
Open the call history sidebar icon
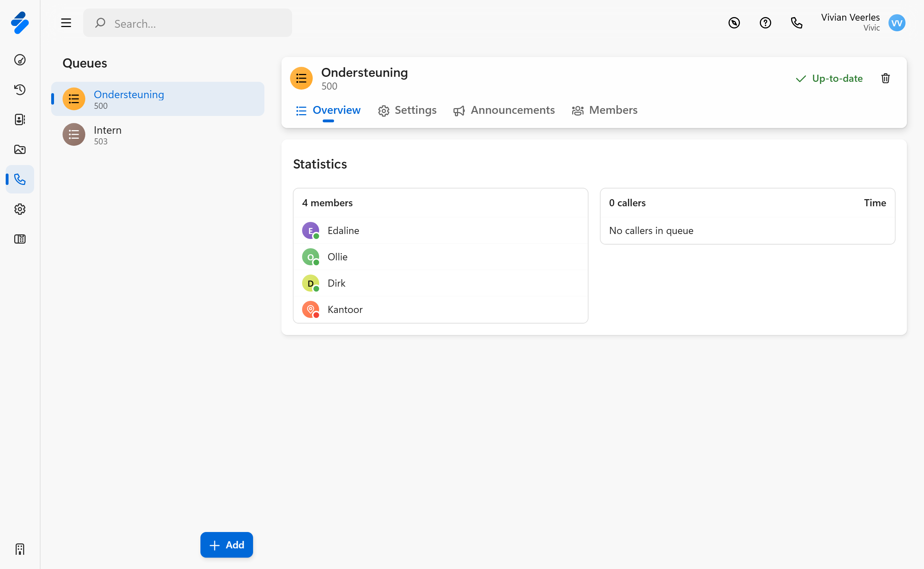tap(20, 90)
